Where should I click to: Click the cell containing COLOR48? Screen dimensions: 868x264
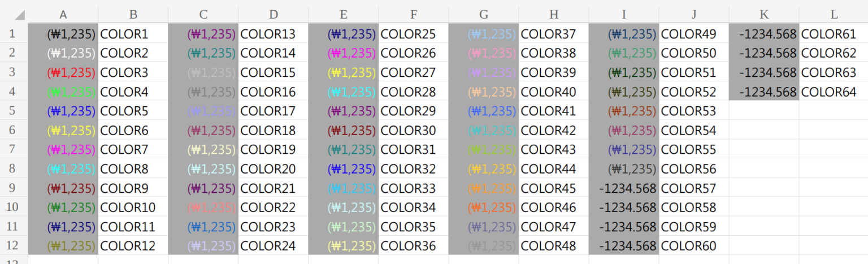pos(554,246)
